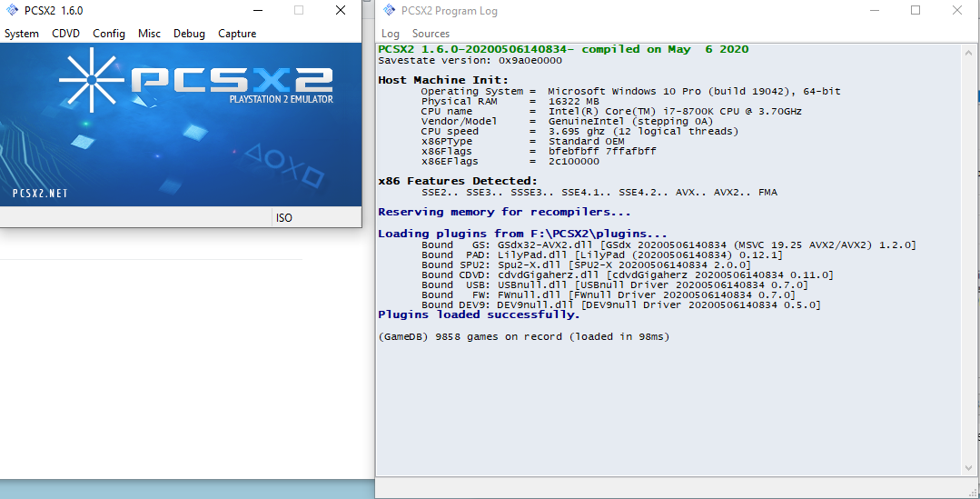Click the Program Log vertical scrollbar

[968, 259]
